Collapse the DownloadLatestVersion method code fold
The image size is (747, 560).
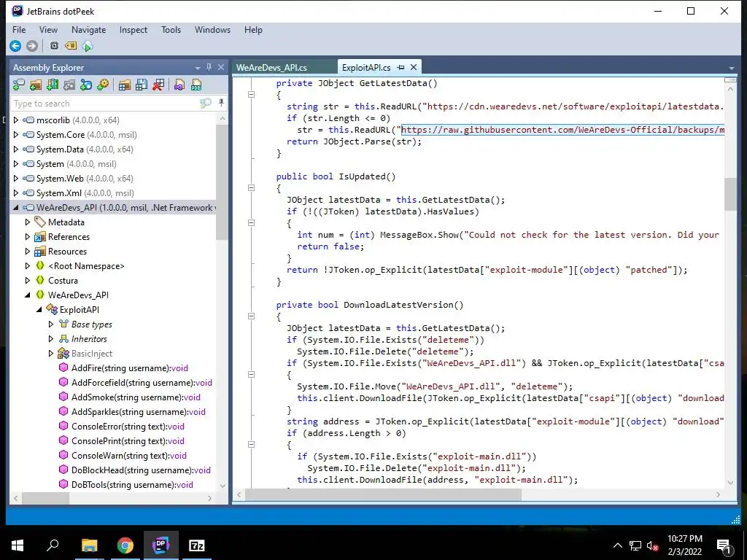coord(251,316)
